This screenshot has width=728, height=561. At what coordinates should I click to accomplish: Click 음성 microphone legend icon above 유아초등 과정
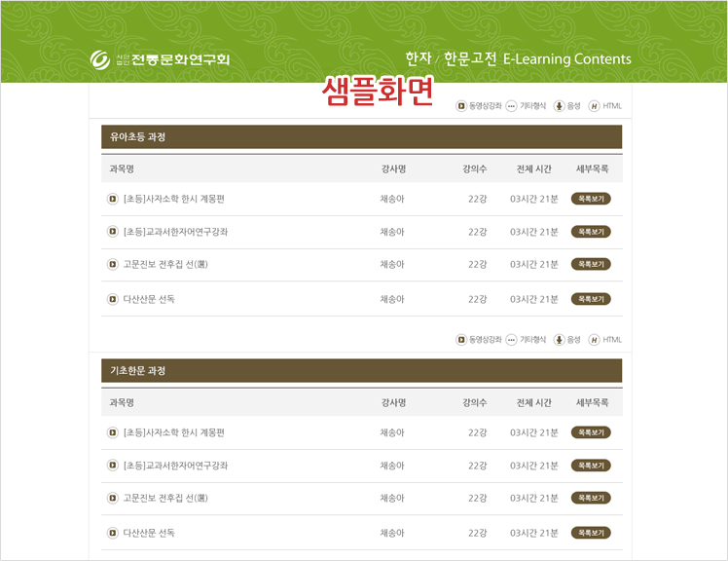click(x=559, y=106)
